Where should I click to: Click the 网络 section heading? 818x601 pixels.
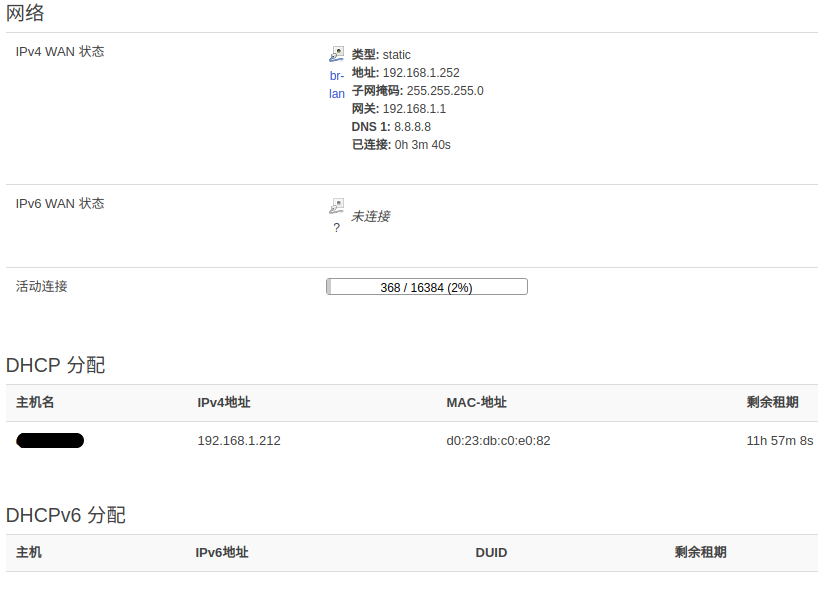[x=25, y=14]
